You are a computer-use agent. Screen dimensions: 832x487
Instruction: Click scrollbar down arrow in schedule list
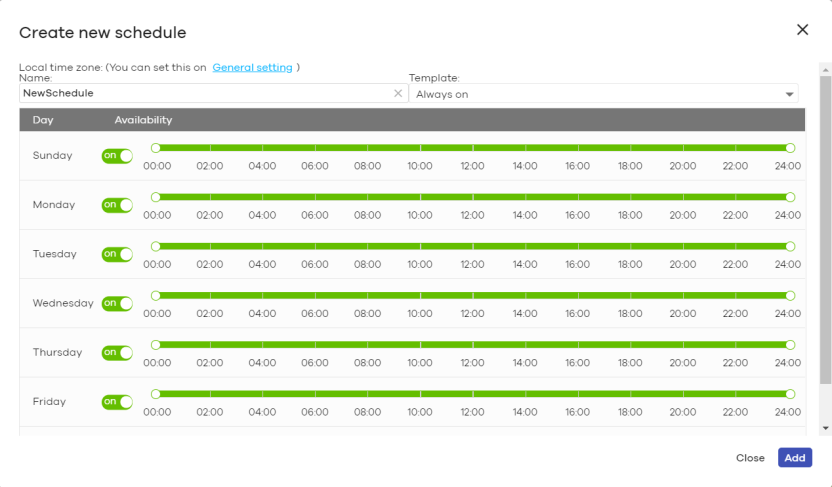point(825,428)
